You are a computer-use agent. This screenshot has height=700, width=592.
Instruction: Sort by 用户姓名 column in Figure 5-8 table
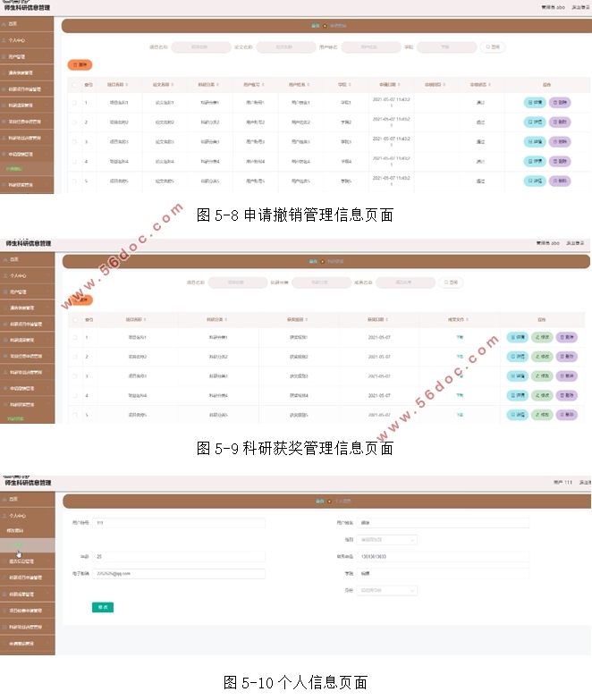click(x=308, y=84)
